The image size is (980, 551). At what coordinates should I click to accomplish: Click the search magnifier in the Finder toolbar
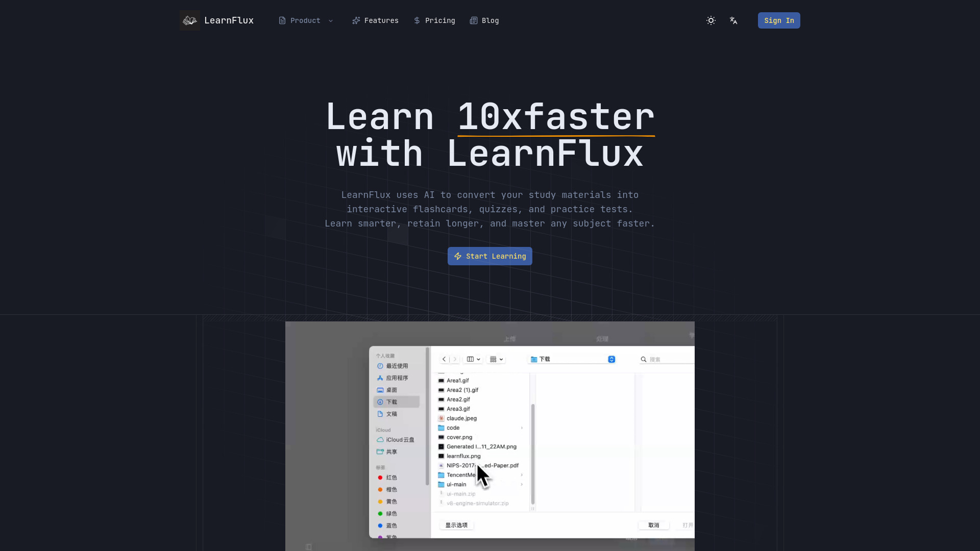pyautogui.click(x=643, y=359)
